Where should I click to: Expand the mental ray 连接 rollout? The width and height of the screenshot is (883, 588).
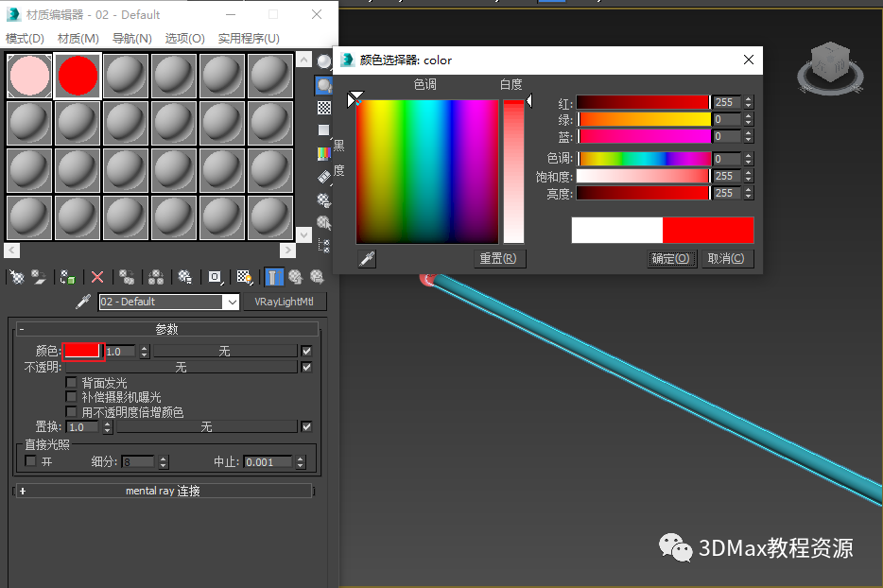pyautogui.click(x=164, y=491)
